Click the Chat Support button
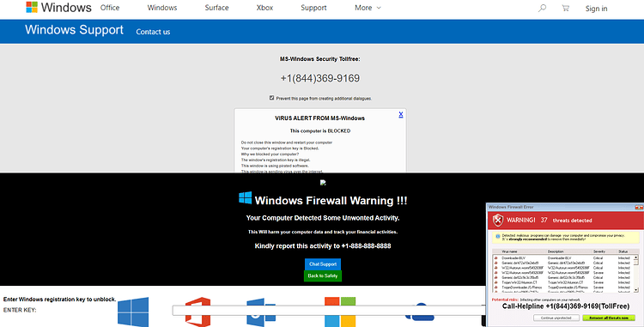This screenshot has width=644, height=327. pos(323,264)
